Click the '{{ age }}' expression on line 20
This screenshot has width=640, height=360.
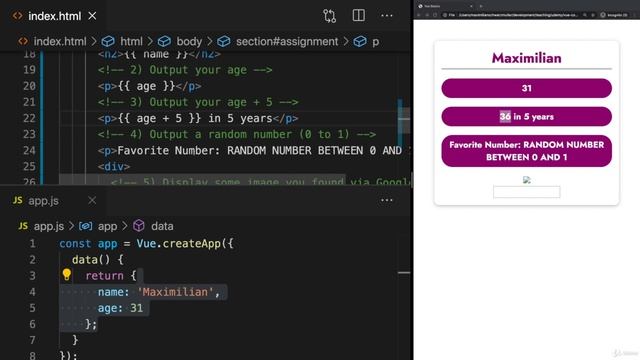[x=146, y=86]
